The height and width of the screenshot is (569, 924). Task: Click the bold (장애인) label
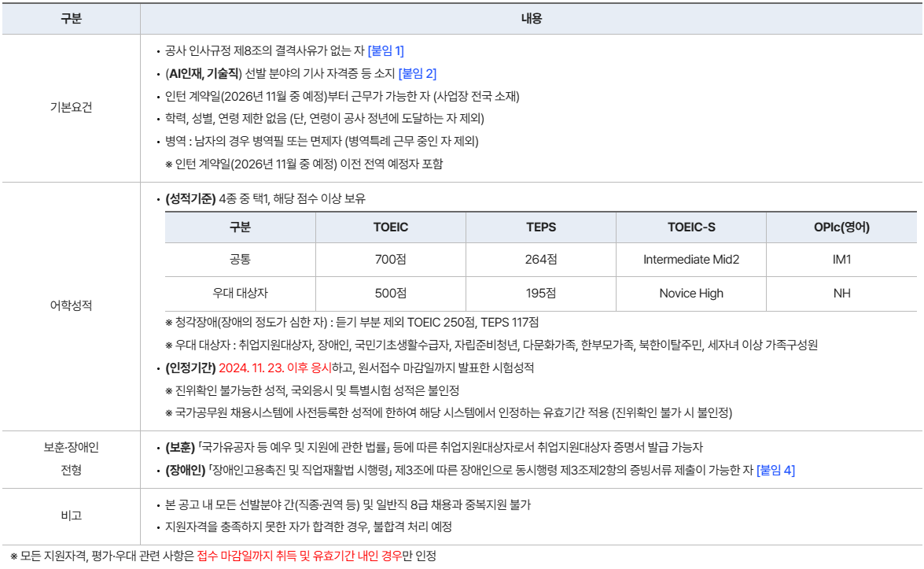tap(185, 470)
